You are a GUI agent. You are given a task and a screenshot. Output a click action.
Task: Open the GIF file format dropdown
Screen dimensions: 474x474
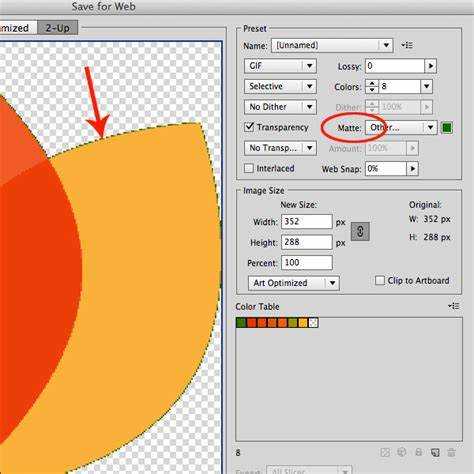[x=280, y=66]
